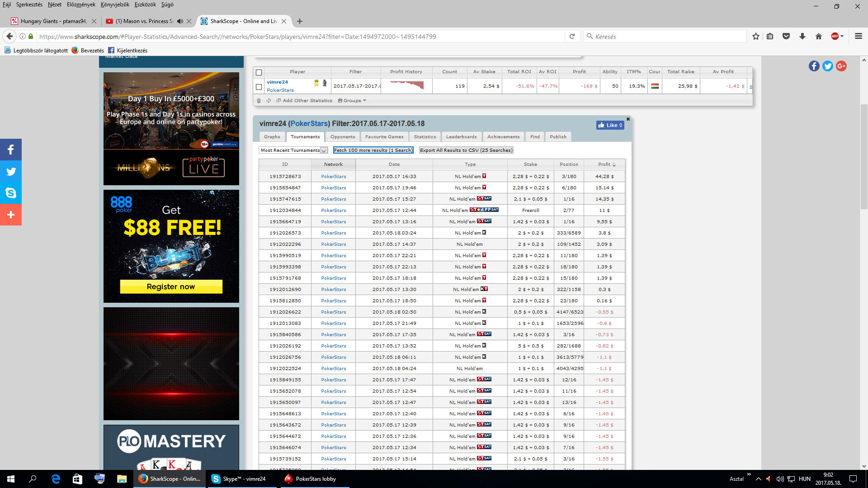Switch to the Graphs tab
868x488 pixels.
coord(272,137)
